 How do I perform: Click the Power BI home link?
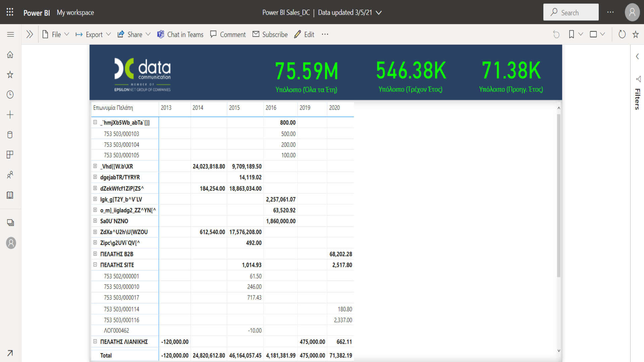point(37,13)
